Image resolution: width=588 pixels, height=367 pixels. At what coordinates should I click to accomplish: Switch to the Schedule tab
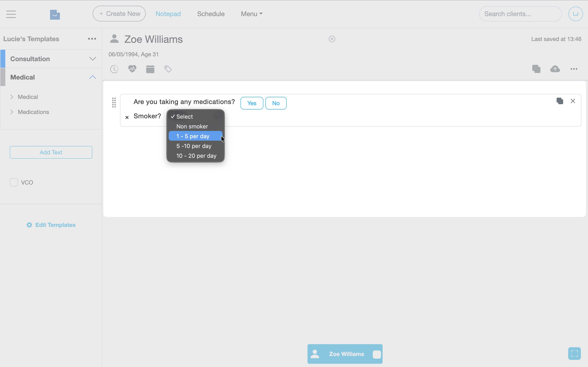[211, 14]
